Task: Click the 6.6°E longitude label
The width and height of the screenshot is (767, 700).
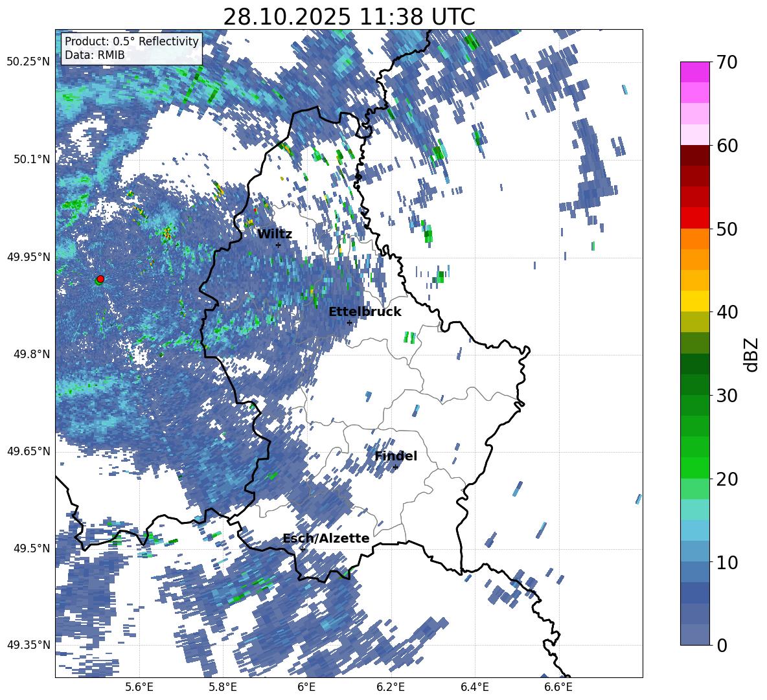Action: click(x=558, y=688)
